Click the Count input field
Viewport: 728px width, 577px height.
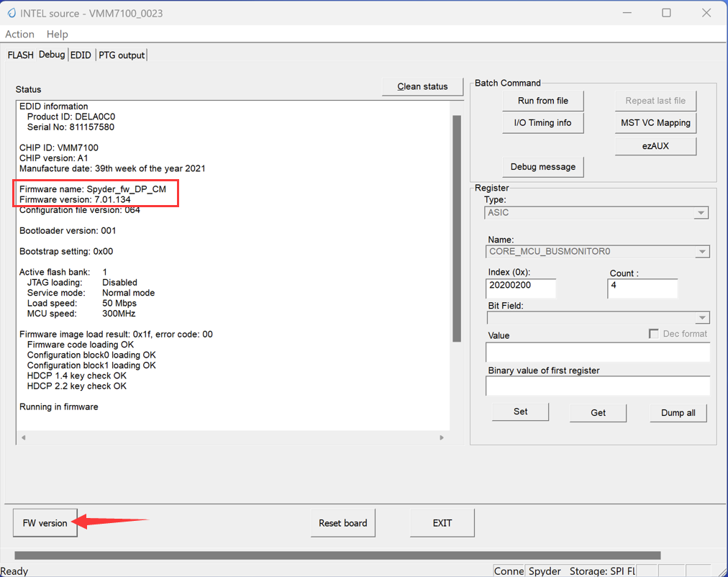[x=642, y=288]
